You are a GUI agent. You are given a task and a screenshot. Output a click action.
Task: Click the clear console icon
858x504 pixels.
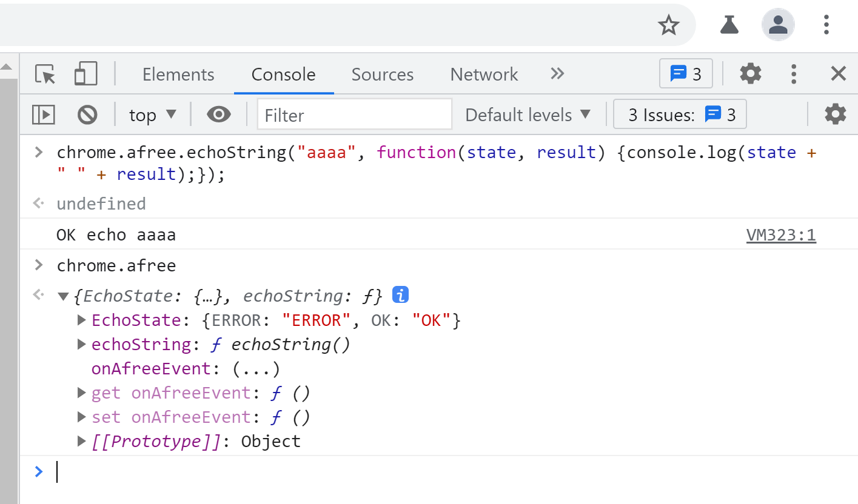87,114
